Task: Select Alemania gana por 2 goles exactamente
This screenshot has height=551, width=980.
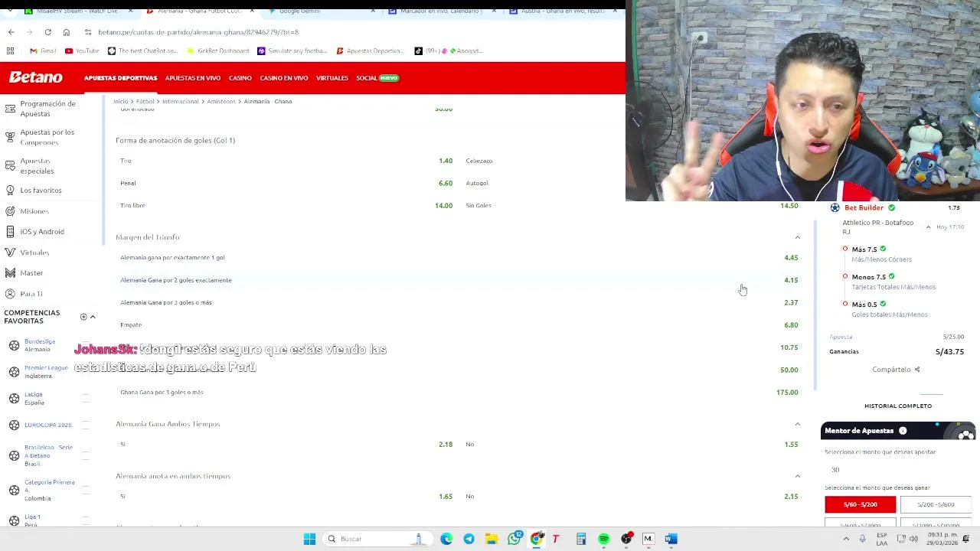Action: (x=459, y=280)
